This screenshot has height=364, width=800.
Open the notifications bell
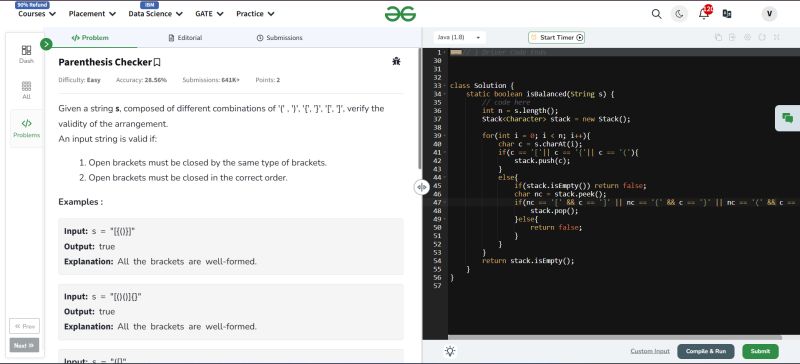[x=704, y=13]
